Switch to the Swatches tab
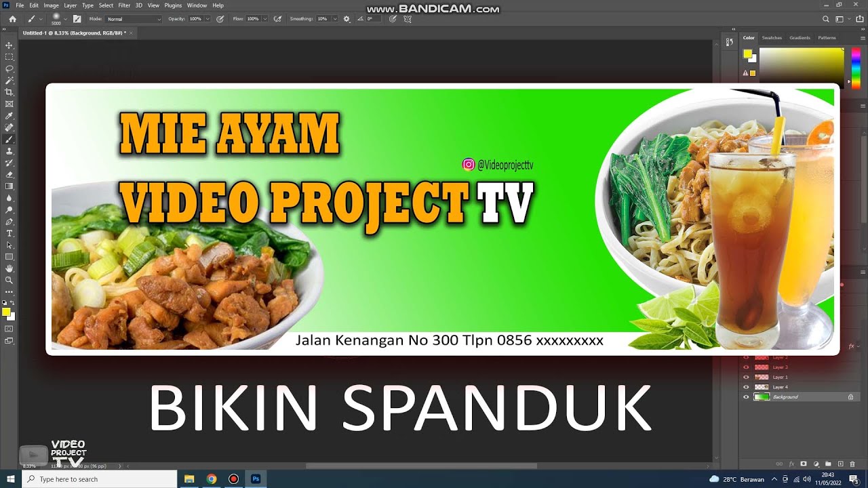The image size is (868, 488). (x=772, y=38)
